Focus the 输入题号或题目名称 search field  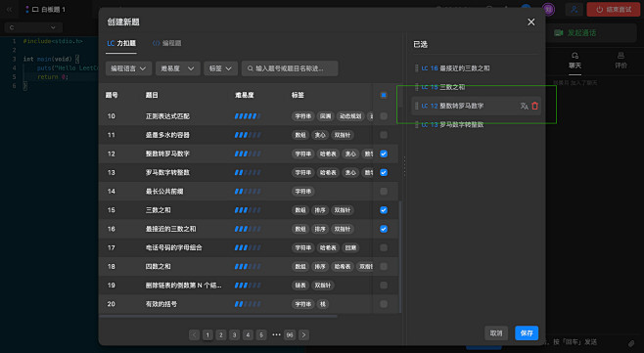(x=290, y=68)
